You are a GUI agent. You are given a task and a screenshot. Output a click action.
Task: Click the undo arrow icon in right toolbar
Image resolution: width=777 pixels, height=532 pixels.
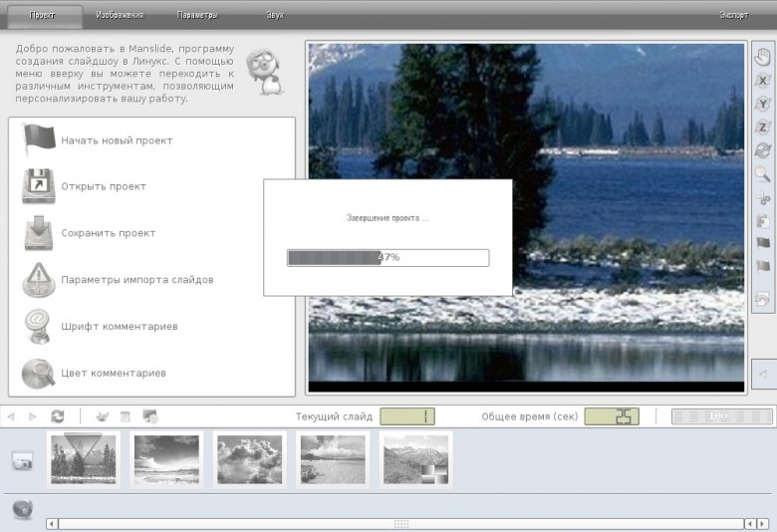click(x=763, y=299)
